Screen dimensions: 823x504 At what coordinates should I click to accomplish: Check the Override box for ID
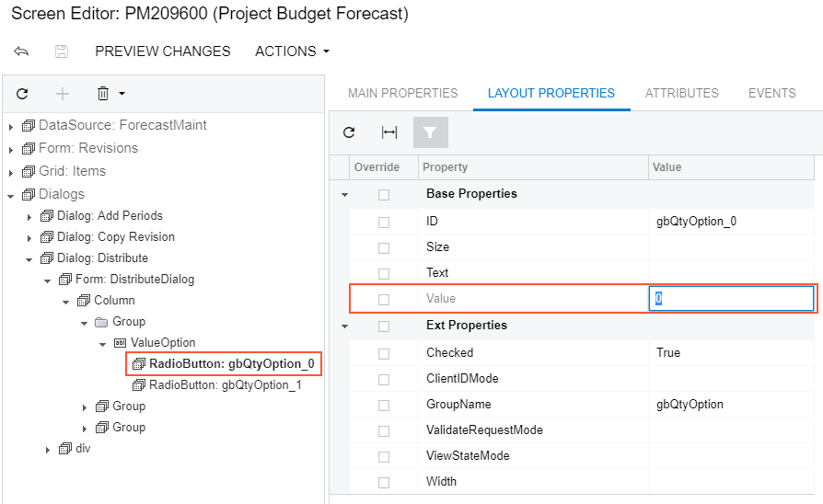pyautogui.click(x=384, y=222)
